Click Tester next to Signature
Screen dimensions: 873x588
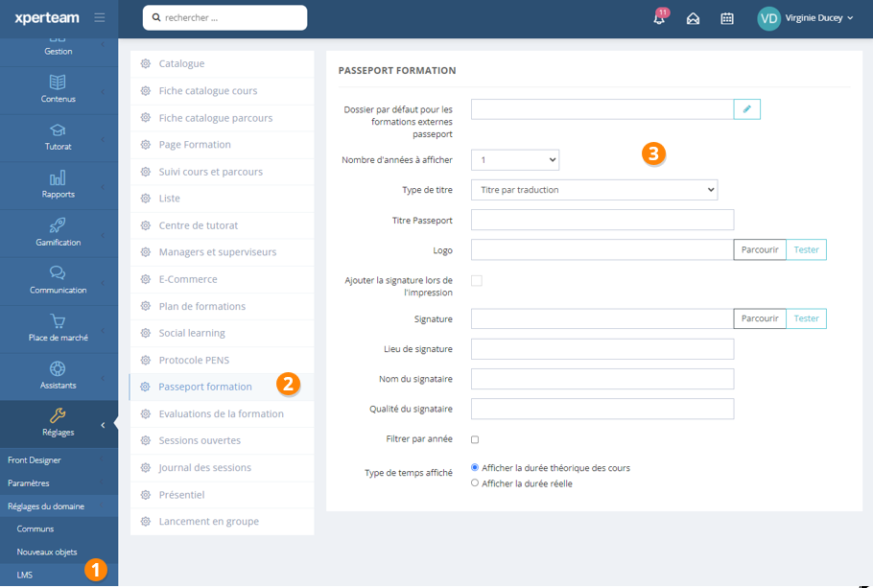click(806, 318)
